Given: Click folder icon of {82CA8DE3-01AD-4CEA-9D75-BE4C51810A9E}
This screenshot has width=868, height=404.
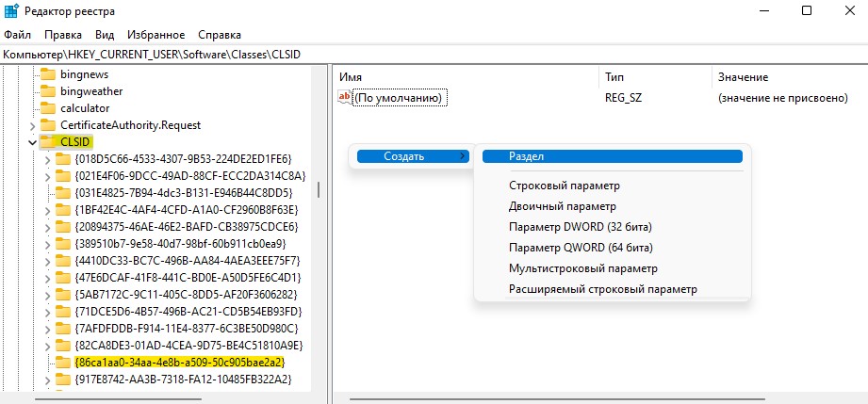Looking at the screenshot, I should pos(62,346).
